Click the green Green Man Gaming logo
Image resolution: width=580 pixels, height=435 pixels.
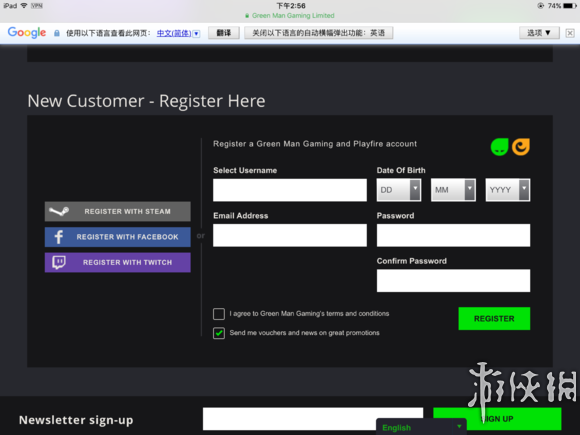pos(499,147)
